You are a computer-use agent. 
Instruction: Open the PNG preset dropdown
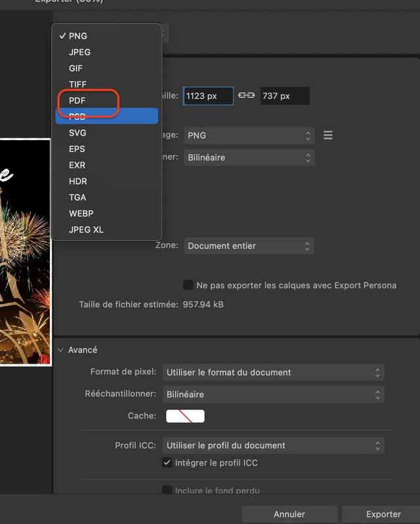point(249,136)
